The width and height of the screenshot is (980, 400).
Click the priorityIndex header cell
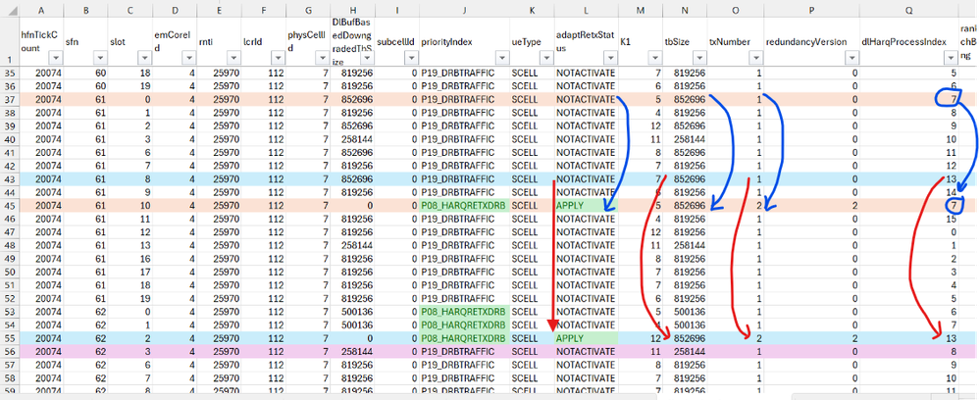tap(464, 41)
